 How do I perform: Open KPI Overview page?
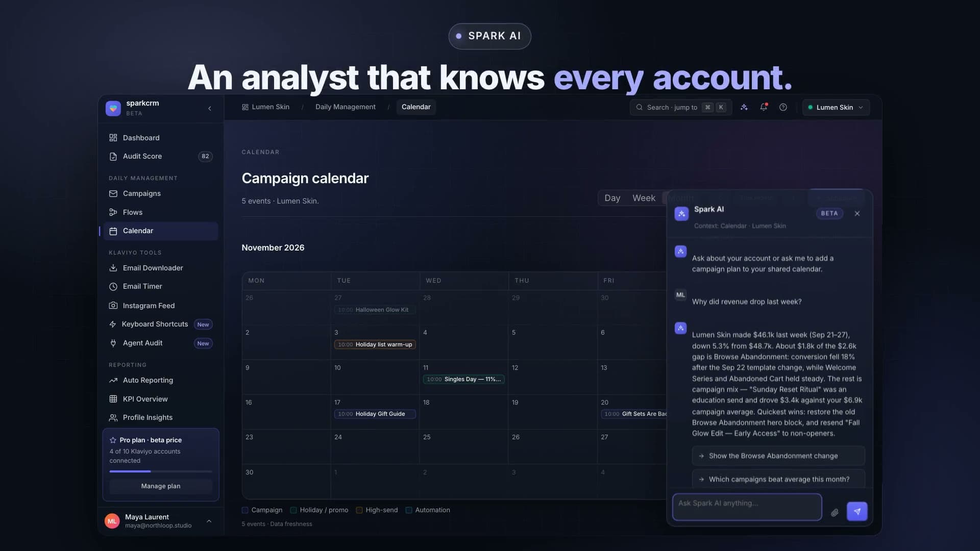160,399
